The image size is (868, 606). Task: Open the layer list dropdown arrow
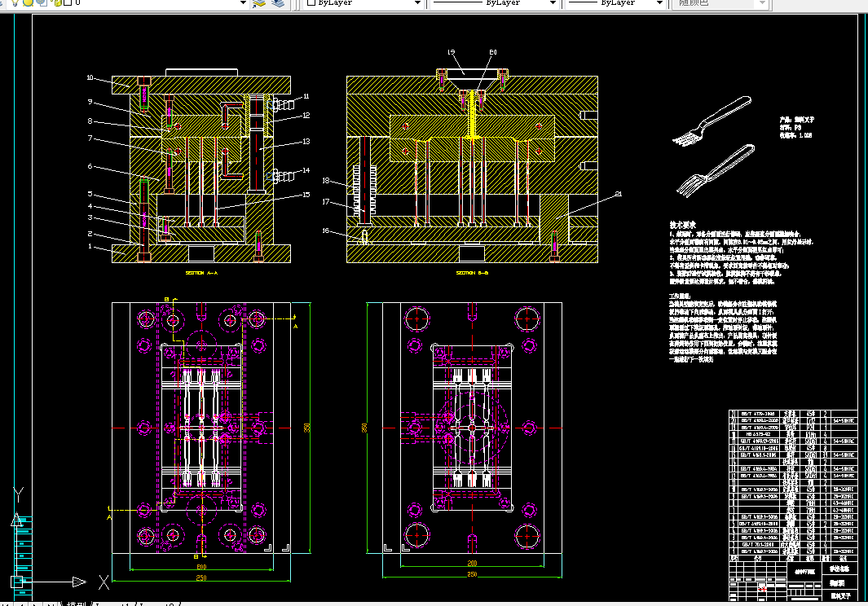242,2
